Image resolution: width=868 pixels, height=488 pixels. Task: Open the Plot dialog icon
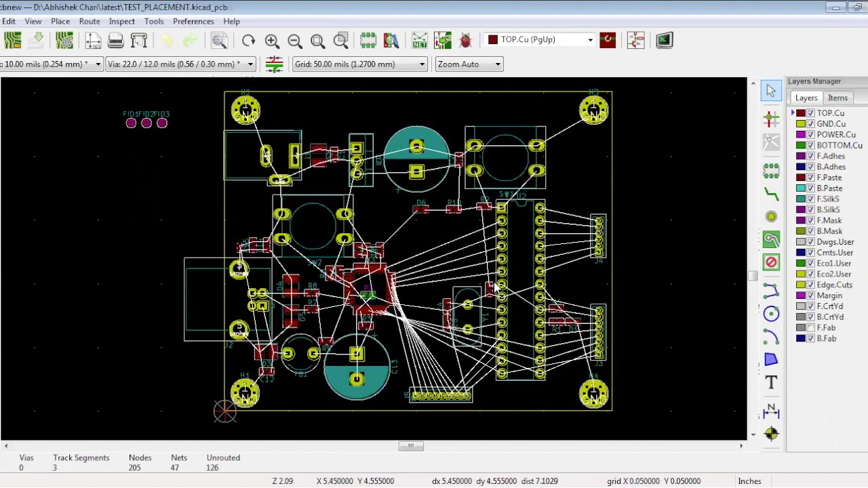tap(138, 40)
